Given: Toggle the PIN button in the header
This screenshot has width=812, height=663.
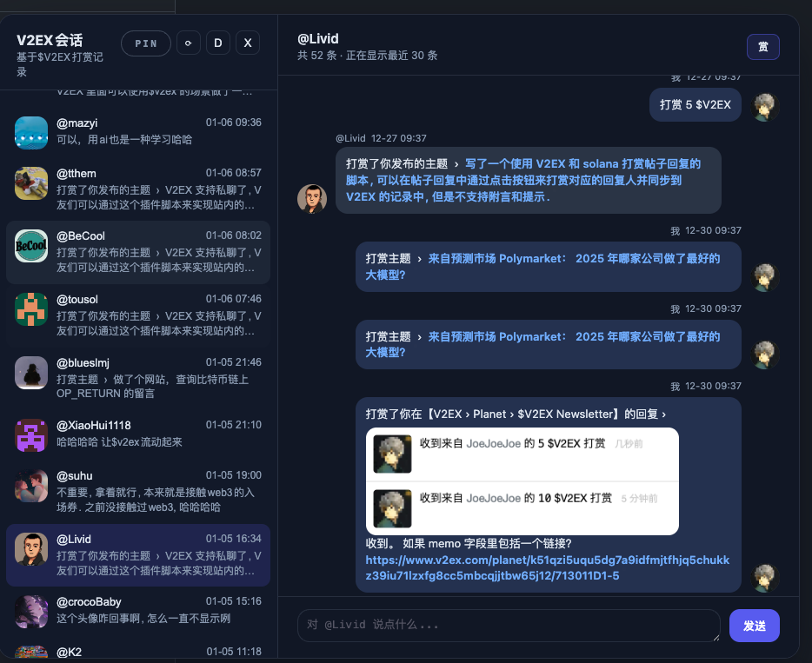Looking at the screenshot, I should pos(146,43).
